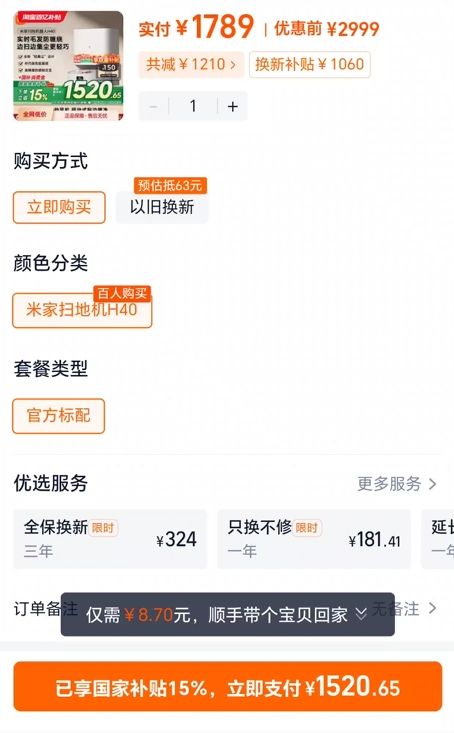This screenshot has width=454, height=733.
Task: Tap the 预估抵63元 estimate badge
Action: pos(170,185)
